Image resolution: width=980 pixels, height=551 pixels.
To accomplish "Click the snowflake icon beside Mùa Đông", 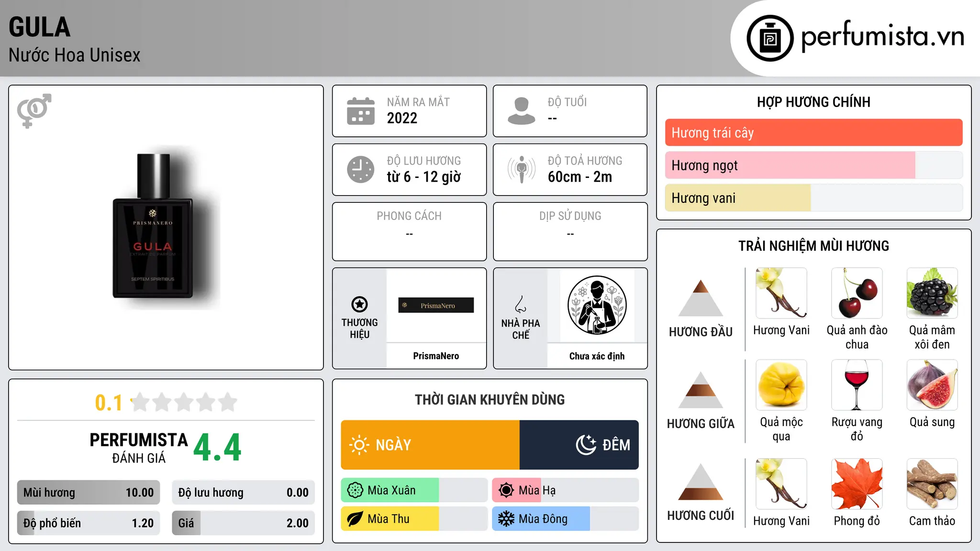I will pyautogui.click(x=506, y=519).
